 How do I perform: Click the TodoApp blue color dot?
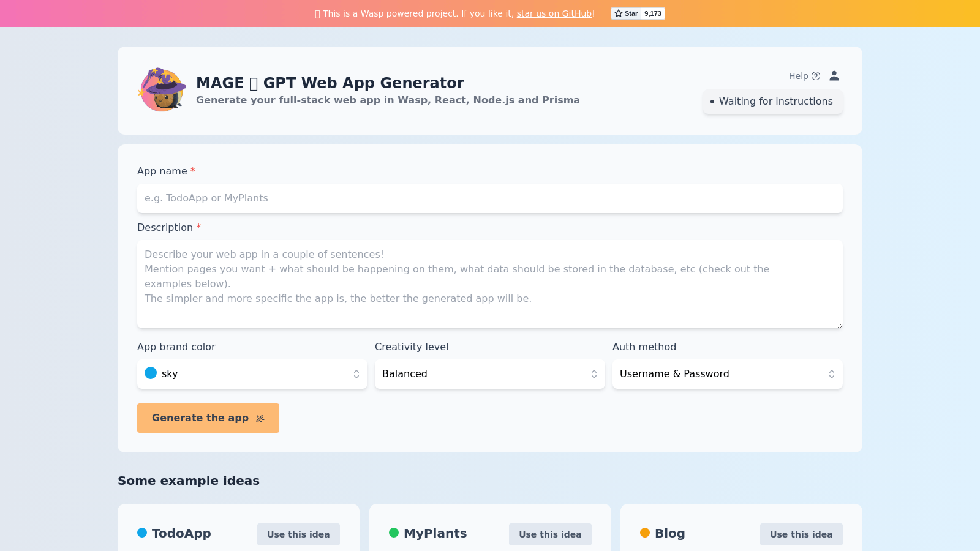coord(142,533)
